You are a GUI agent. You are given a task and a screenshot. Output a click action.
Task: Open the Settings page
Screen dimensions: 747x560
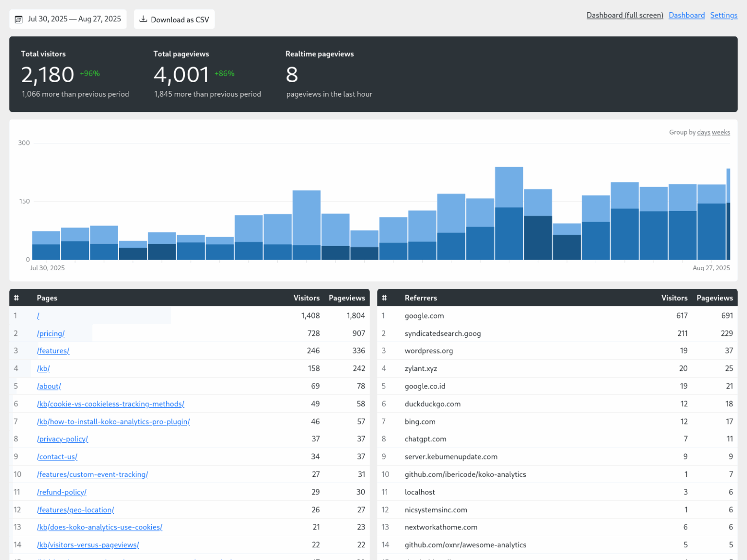click(x=724, y=15)
